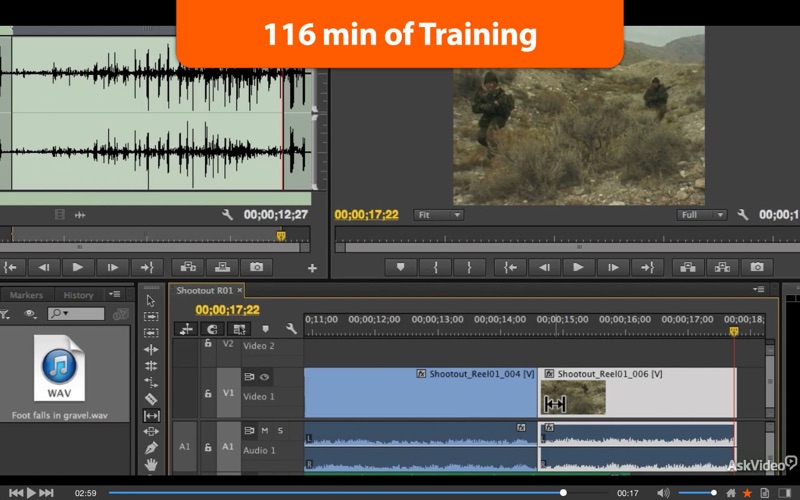Mark In point in Program monitor
The image size is (800, 500).
[435, 267]
